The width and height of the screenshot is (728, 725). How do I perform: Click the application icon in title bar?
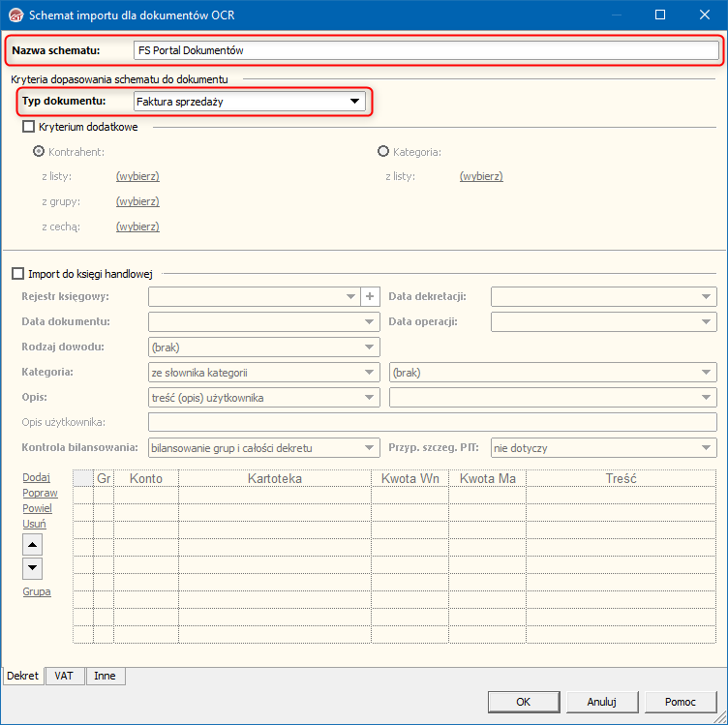(x=16, y=15)
